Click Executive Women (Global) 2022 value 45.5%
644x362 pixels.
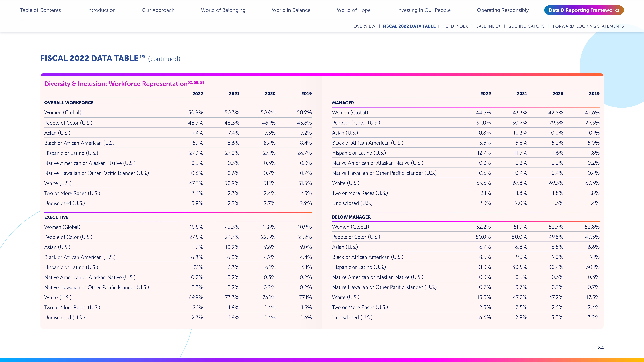pyautogui.click(x=196, y=227)
